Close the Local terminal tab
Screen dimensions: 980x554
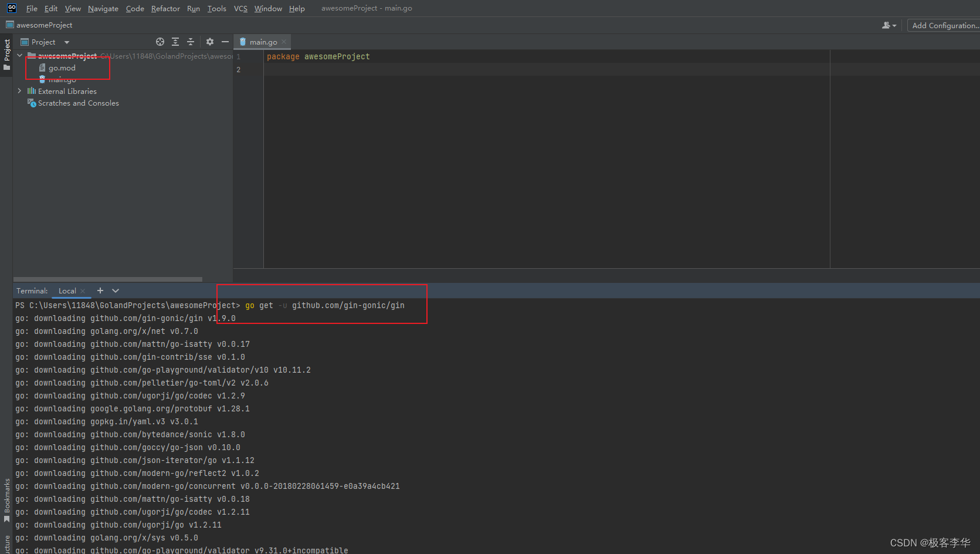tap(83, 291)
